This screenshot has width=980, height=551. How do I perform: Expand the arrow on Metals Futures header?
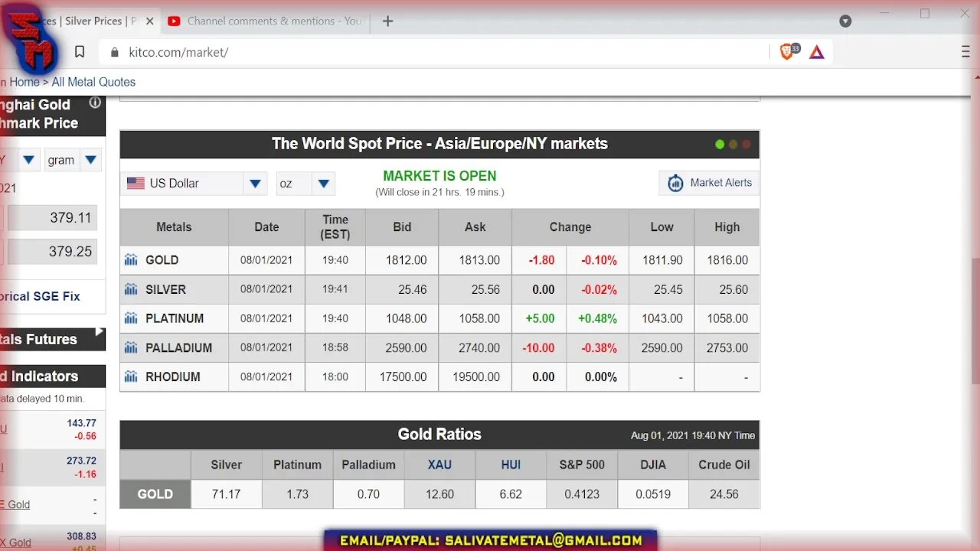tap(99, 333)
